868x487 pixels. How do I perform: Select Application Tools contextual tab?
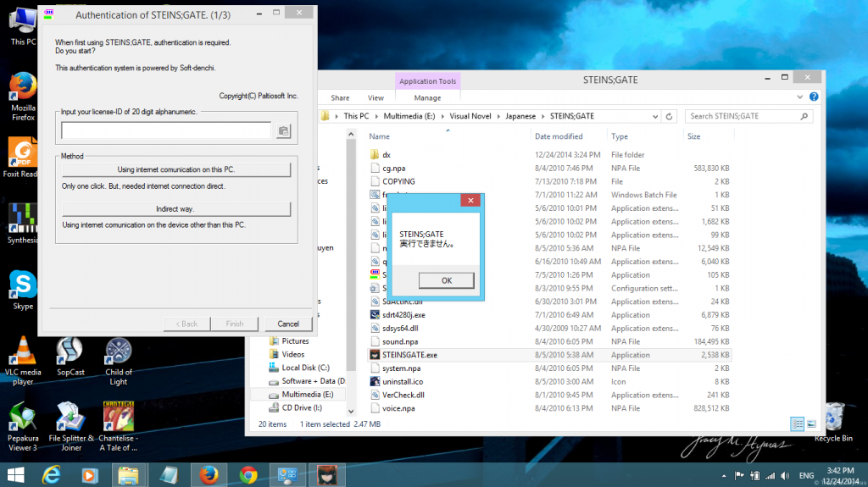(427, 81)
